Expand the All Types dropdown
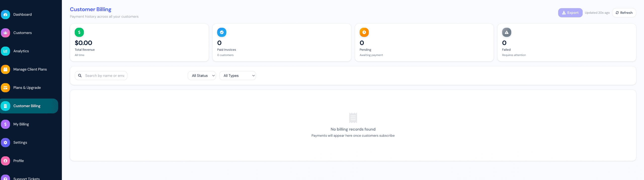 pyautogui.click(x=237, y=76)
